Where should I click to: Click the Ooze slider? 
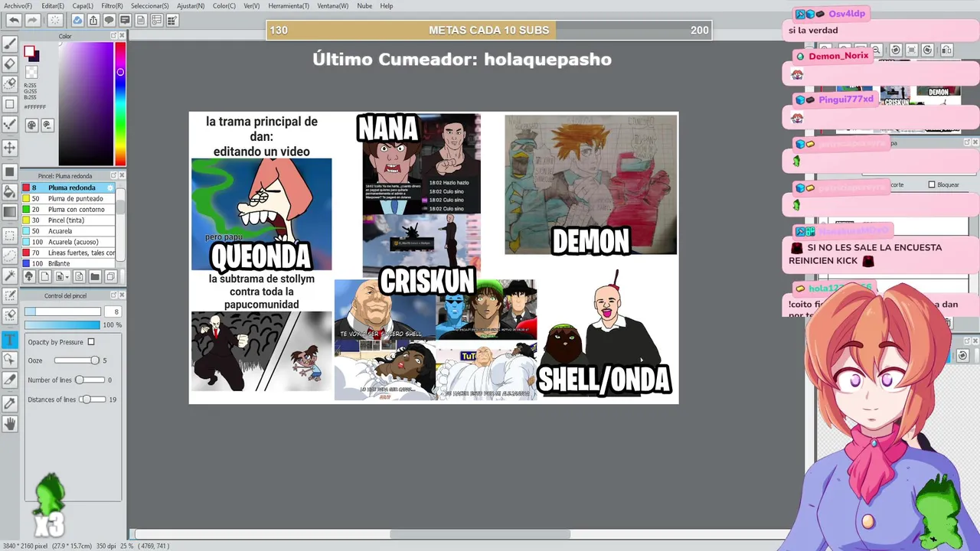point(77,360)
